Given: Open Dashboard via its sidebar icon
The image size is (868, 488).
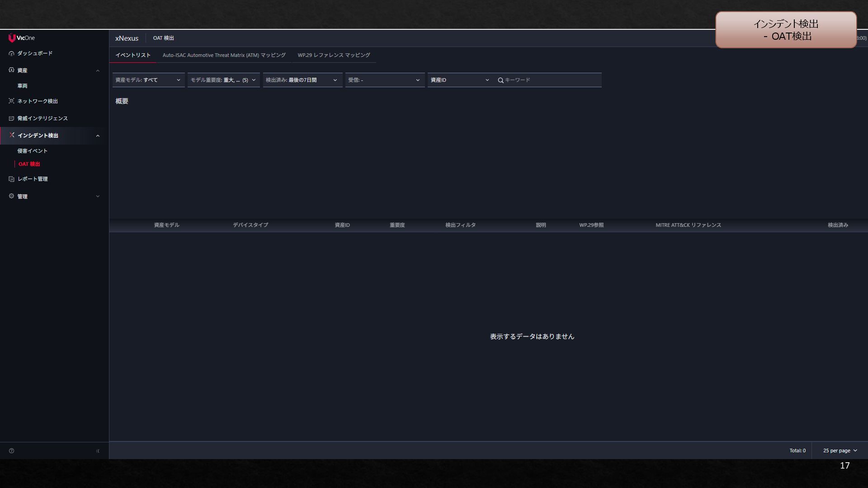Looking at the screenshot, I should click(11, 53).
